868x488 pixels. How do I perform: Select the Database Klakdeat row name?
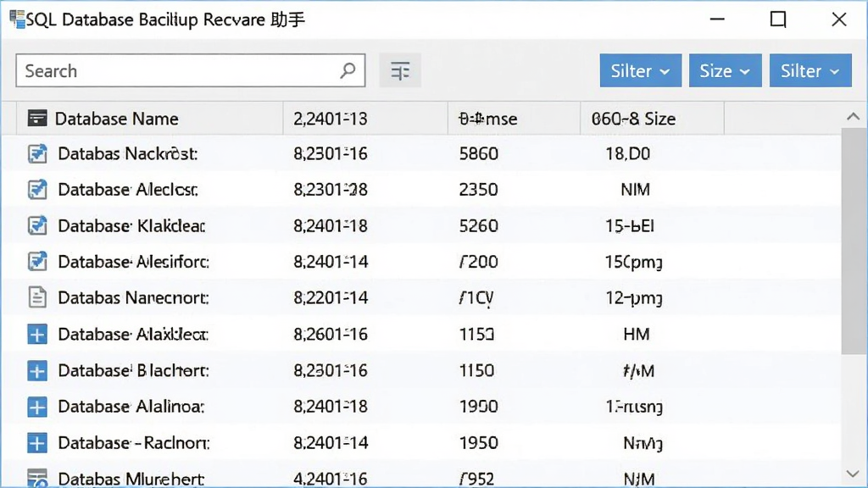pyautogui.click(x=131, y=225)
